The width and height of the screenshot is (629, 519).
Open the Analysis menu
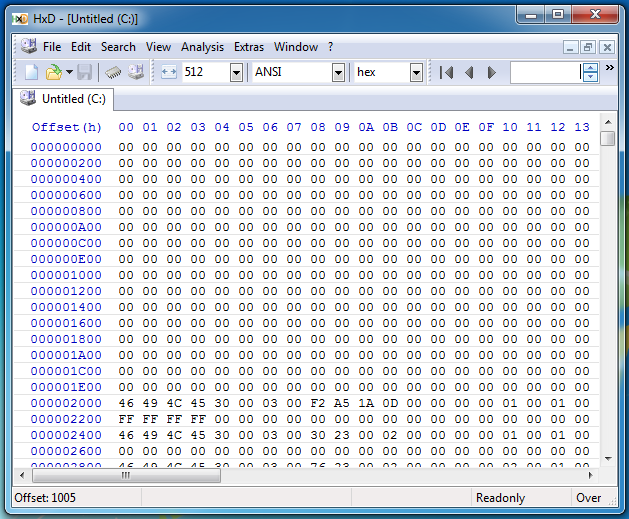pos(202,47)
